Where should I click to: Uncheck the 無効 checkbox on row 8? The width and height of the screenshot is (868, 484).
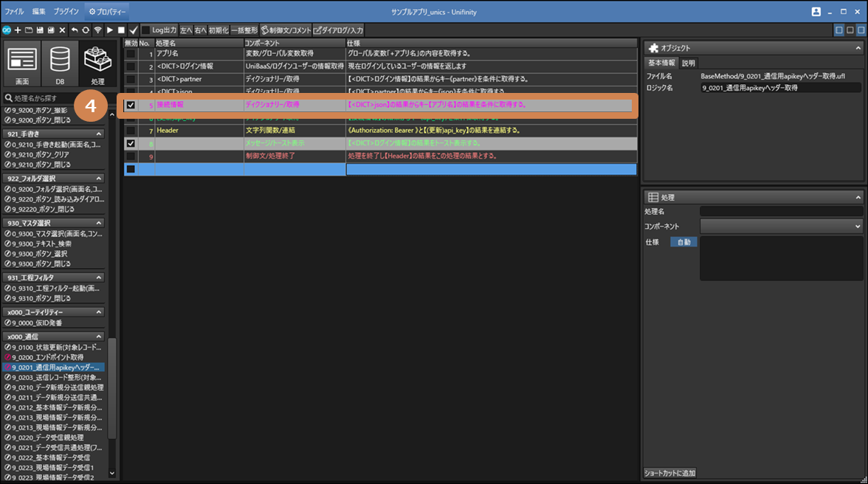pos(131,143)
